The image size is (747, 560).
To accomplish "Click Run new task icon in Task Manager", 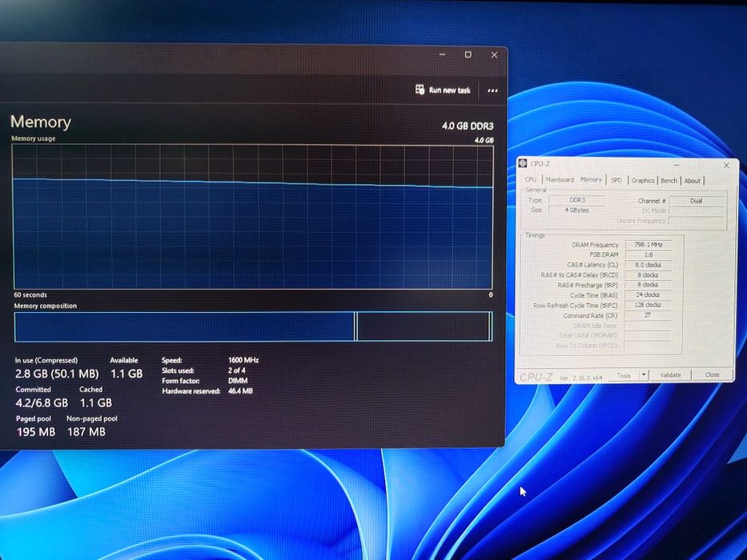I will pyautogui.click(x=420, y=90).
